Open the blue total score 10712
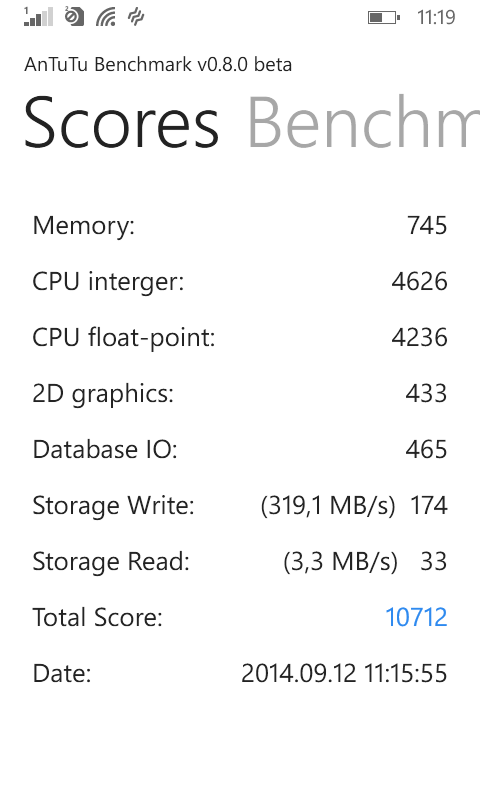Viewport: 480px width, 800px height. (416, 617)
